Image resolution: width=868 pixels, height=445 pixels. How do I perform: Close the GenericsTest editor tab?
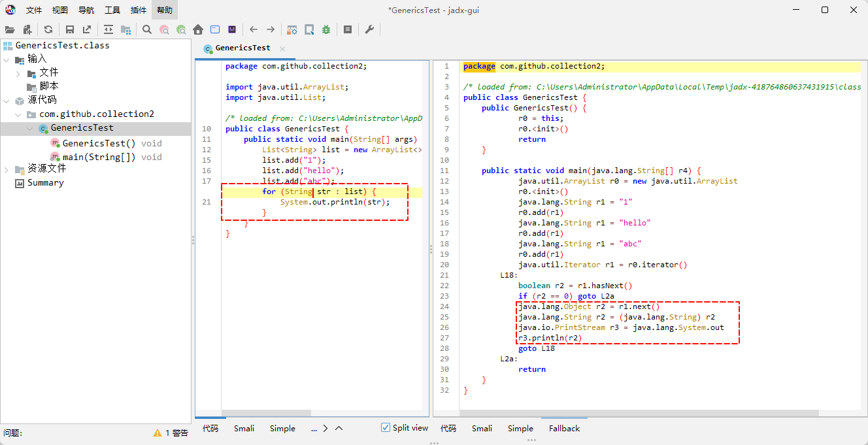point(282,48)
